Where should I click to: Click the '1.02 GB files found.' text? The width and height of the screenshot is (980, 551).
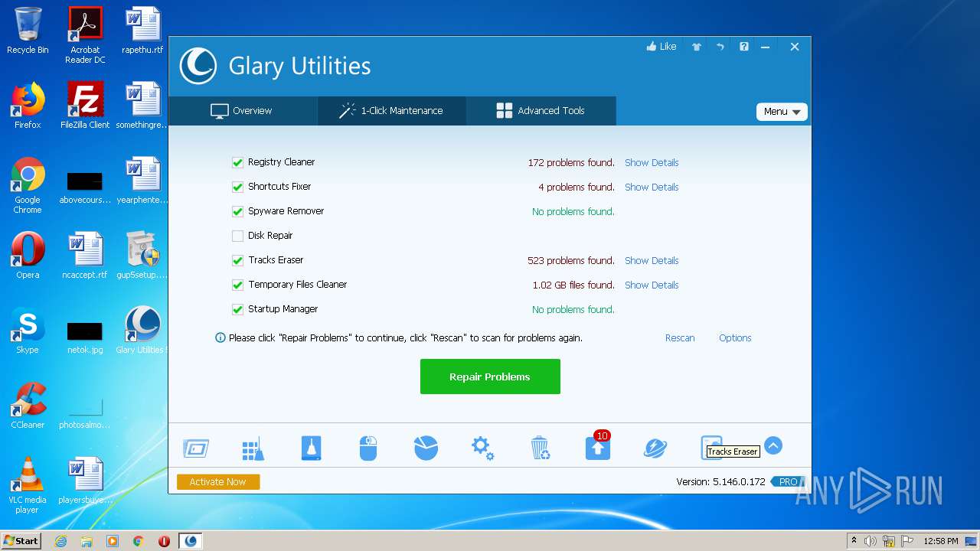(x=573, y=285)
